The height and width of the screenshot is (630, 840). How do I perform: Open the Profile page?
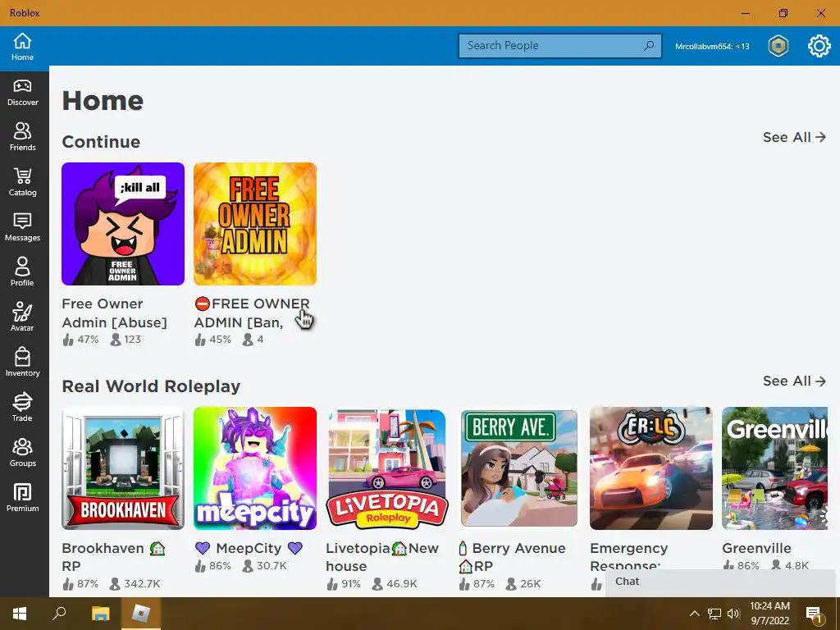(22, 272)
